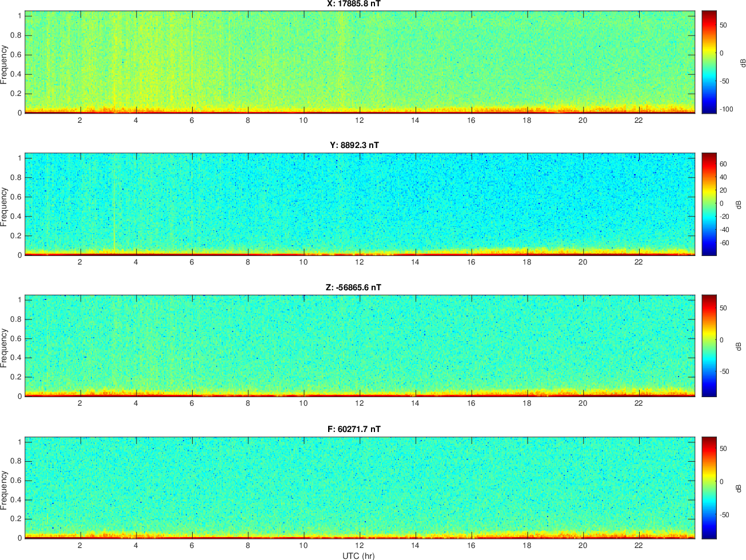Image resolution: width=746 pixels, height=560 pixels.
Task: Click the 2 hour tick label under Y panel
Action: click(x=80, y=262)
